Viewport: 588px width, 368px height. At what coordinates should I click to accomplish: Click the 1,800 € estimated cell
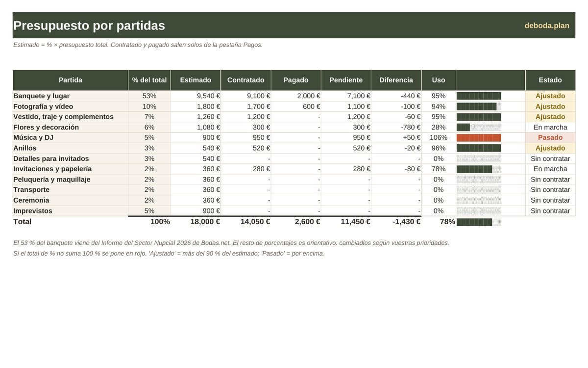[196, 106]
